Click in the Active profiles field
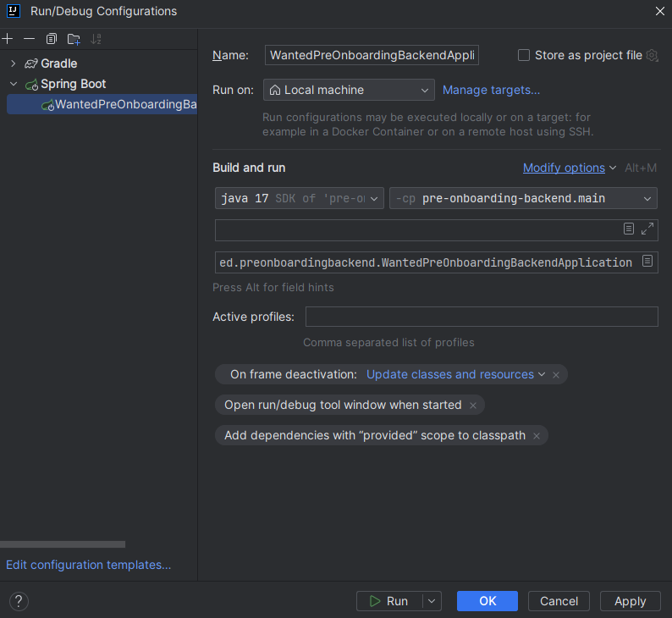Image resolution: width=672 pixels, height=618 pixels. click(482, 317)
